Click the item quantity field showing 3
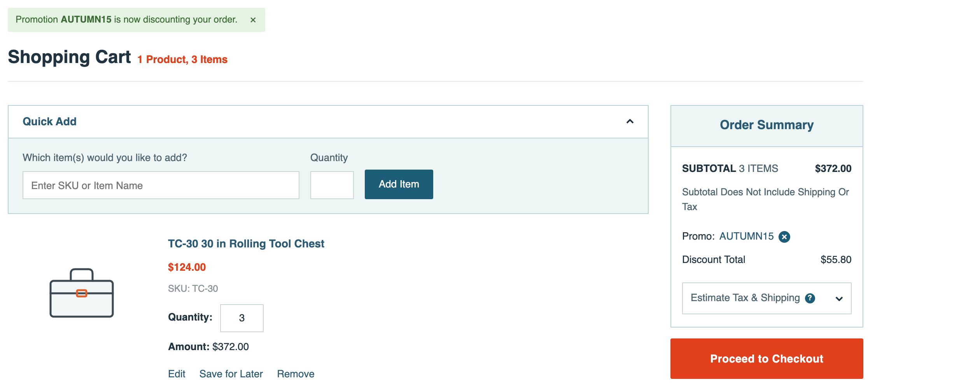 click(x=241, y=318)
